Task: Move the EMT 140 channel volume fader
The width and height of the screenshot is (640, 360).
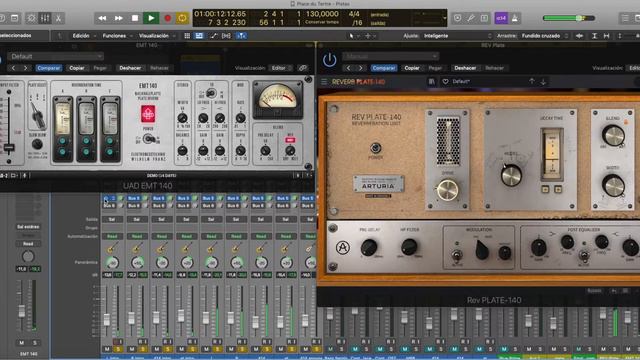Action: pos(22,311)
